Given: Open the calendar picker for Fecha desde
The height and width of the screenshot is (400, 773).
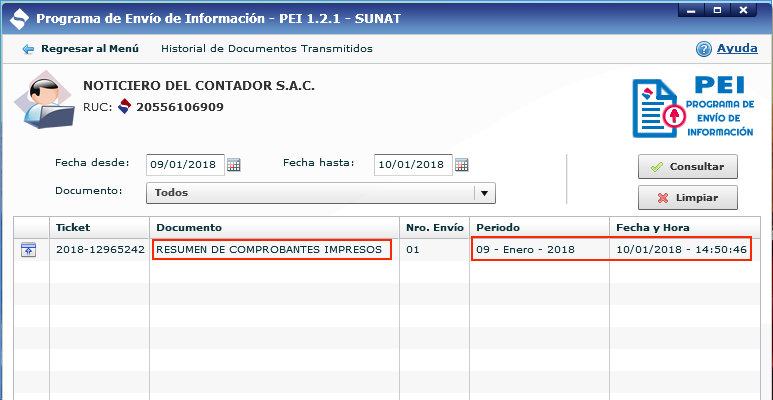Looking at the screenshot, I should [234, 165].
